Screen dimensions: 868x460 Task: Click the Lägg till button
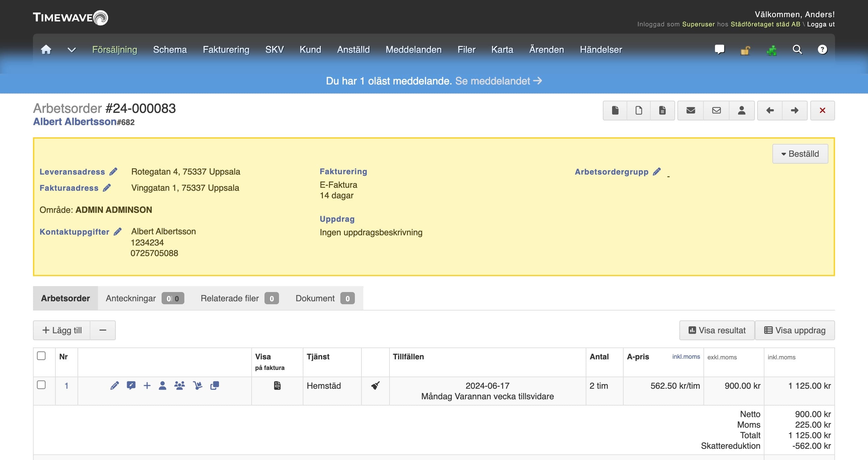tap(62, 330)
